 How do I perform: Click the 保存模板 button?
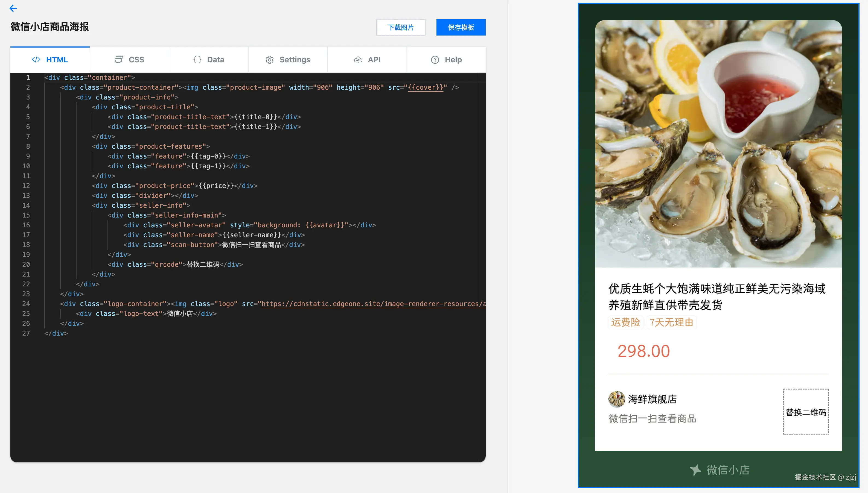pos(461,27)
